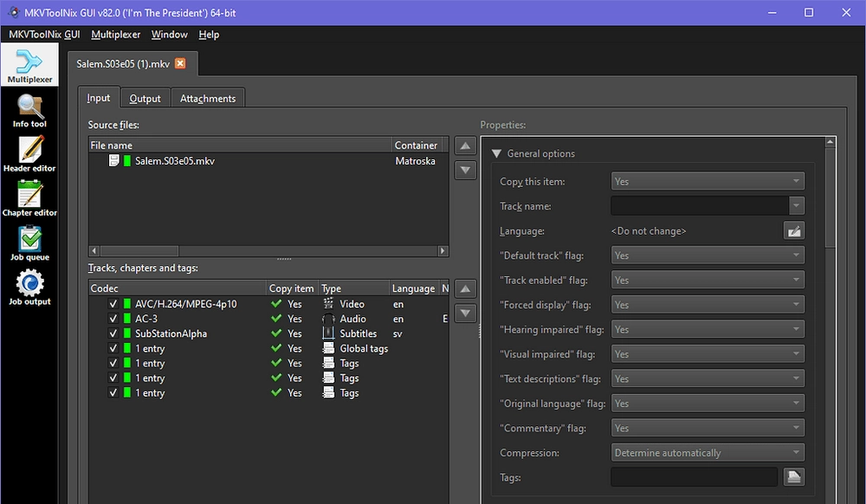Toggle the second Tags entry checkbox
This screenshot has height=504, width=866.
(113, 378)
